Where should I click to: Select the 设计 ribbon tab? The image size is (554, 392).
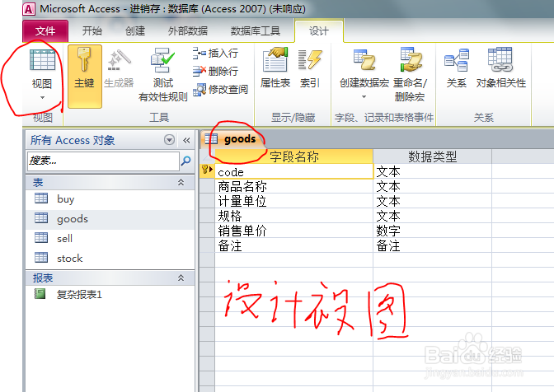(x=319, y=31)
